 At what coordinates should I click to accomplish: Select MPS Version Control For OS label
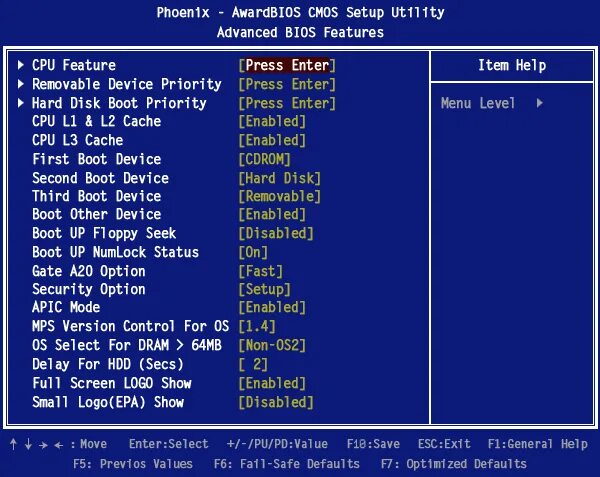[130, 326]
